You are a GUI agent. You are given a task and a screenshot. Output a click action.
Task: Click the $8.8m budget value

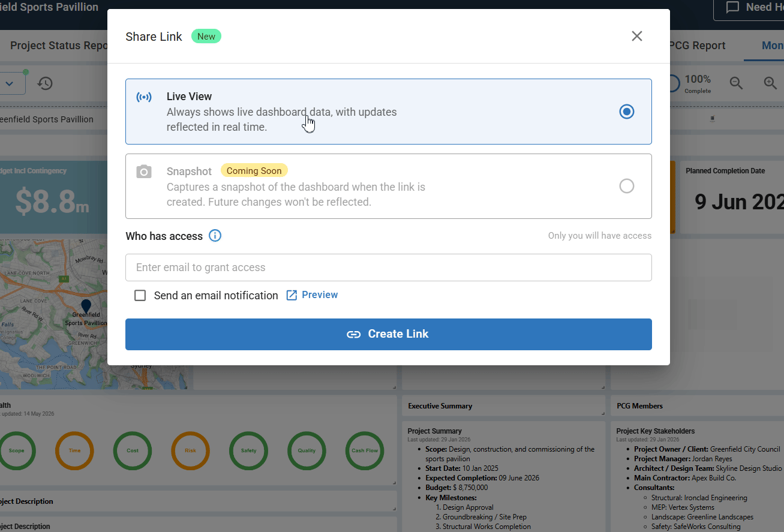[52, 202]
